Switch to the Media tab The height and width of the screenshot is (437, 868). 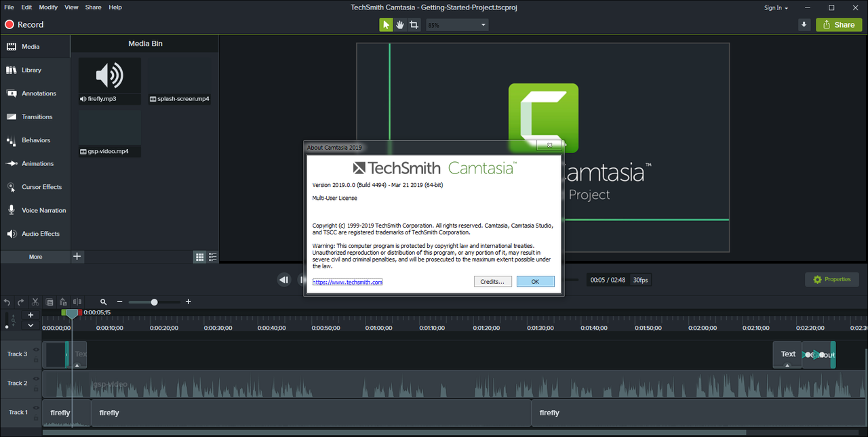[x=35, y=47]
